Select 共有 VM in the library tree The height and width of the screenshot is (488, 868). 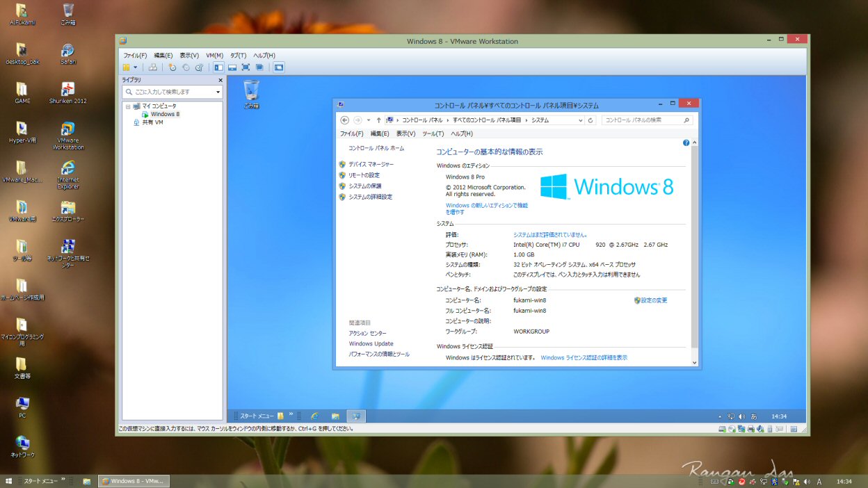[x=148, y=122]
